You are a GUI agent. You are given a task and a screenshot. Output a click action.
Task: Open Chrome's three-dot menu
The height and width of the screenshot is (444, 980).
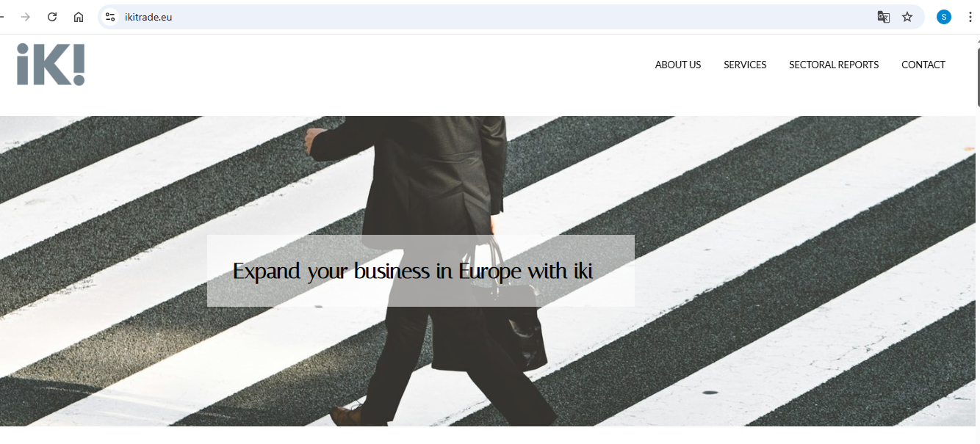970,17
